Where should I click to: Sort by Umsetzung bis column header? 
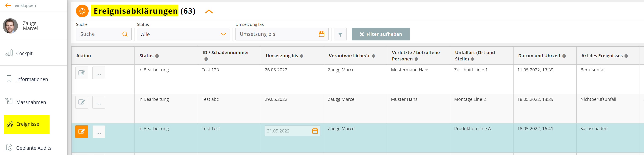tap(302, 56)
